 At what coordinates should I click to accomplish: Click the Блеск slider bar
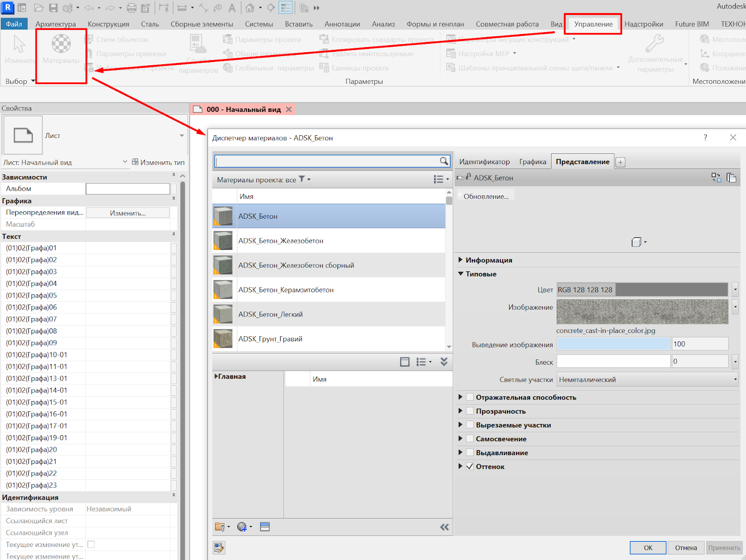(x=614, y=361)
